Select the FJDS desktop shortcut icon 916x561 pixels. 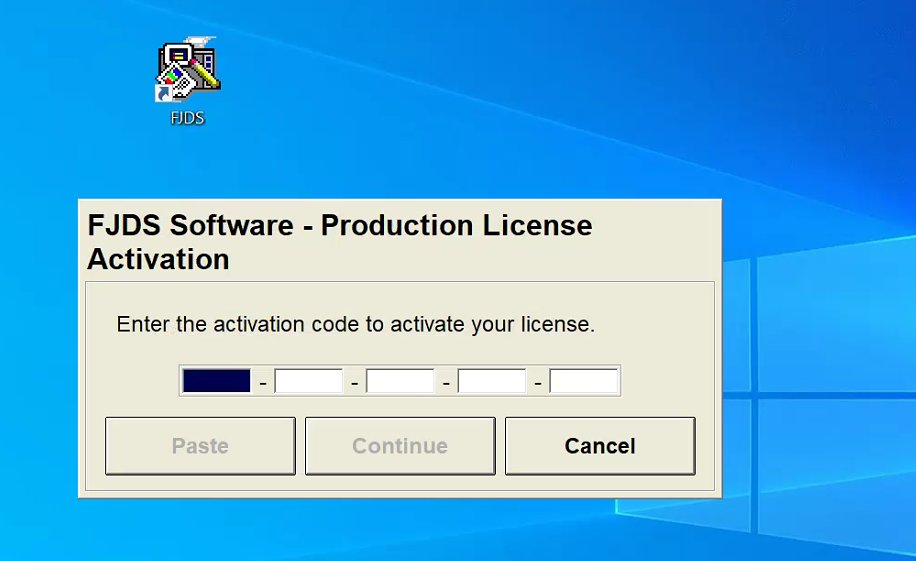pos(187,70)
